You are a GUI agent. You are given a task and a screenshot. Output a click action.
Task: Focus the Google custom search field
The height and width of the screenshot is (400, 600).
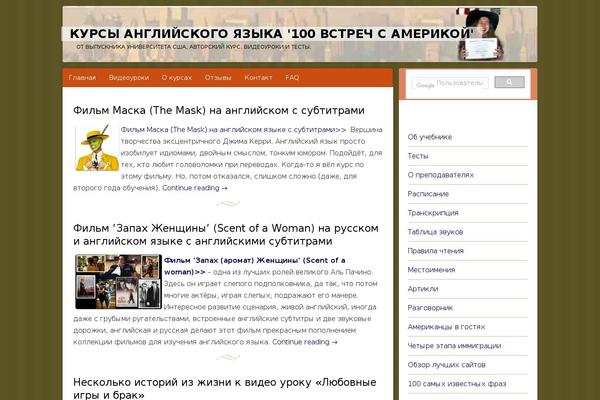click(x=450, y=83)
